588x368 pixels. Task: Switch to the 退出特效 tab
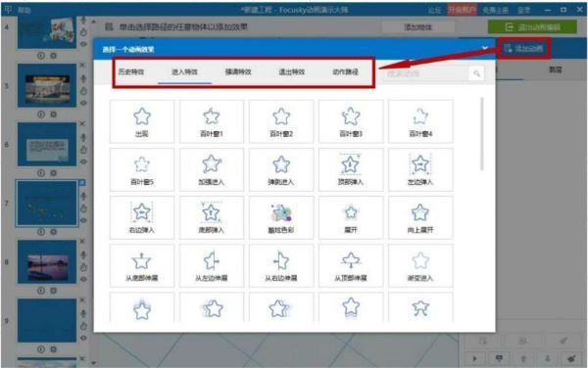(x=292, y=71)
